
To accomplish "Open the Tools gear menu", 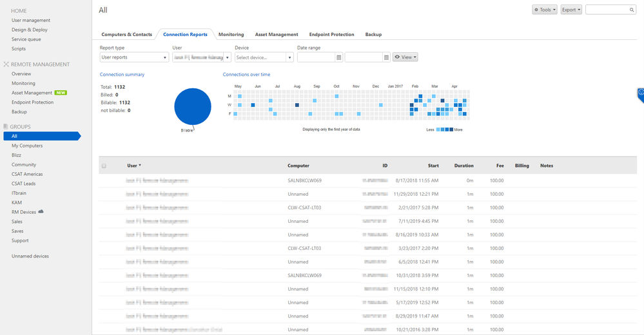I will click(545, 10).
